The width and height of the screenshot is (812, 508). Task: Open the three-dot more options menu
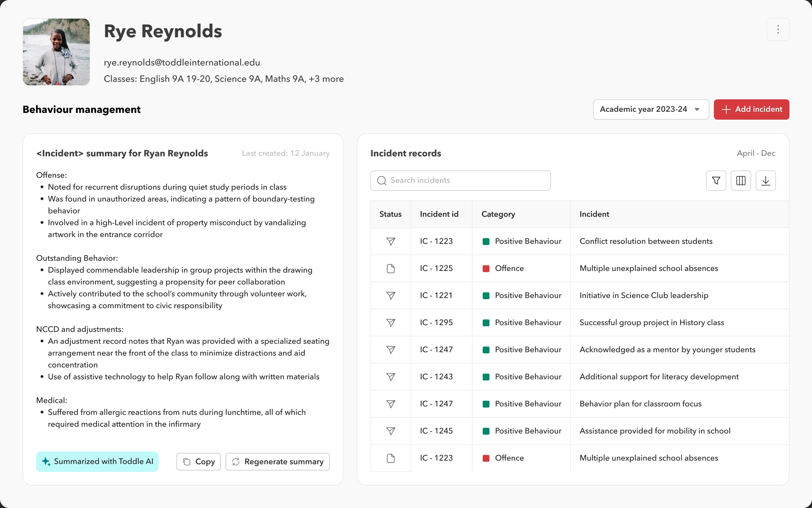click(x=778, y=29)
